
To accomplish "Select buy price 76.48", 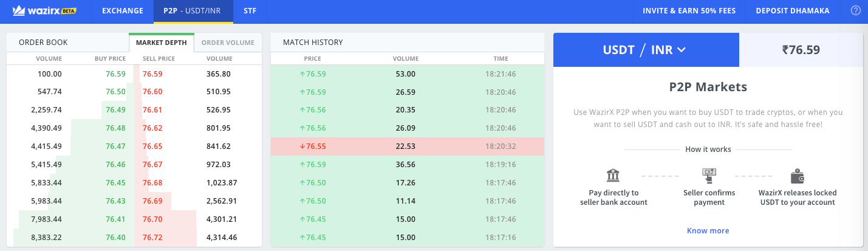I will (115, 128).
